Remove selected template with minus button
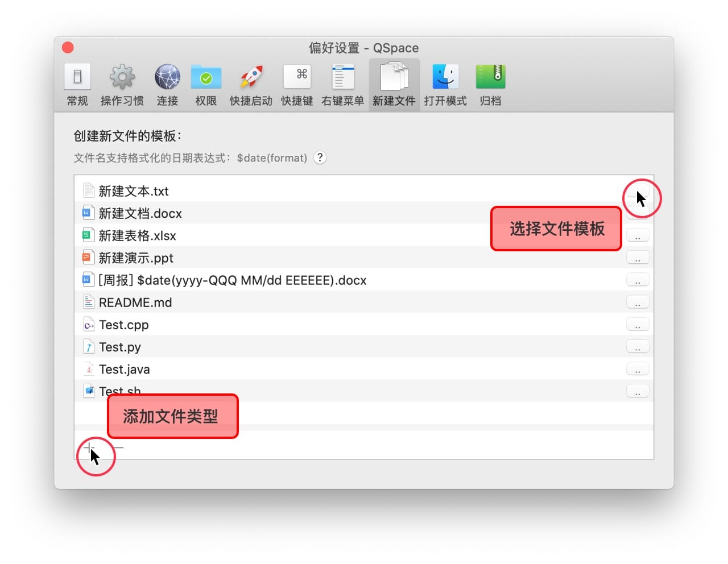Viewport: 728px width, 564px height. [x=118, y=447]
